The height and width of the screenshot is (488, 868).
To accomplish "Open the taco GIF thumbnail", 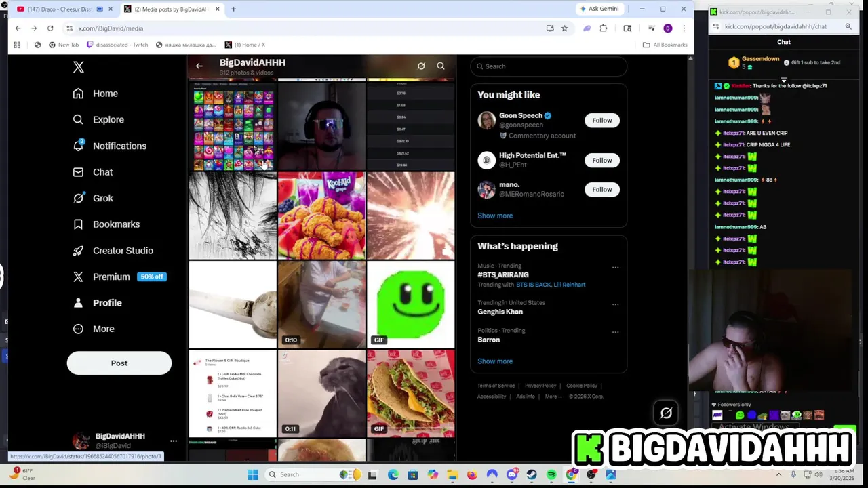I will [411, 394].
